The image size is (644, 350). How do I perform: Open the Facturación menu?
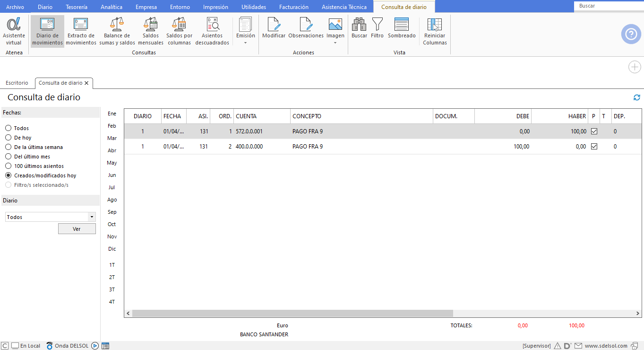(x=294, y=7)
